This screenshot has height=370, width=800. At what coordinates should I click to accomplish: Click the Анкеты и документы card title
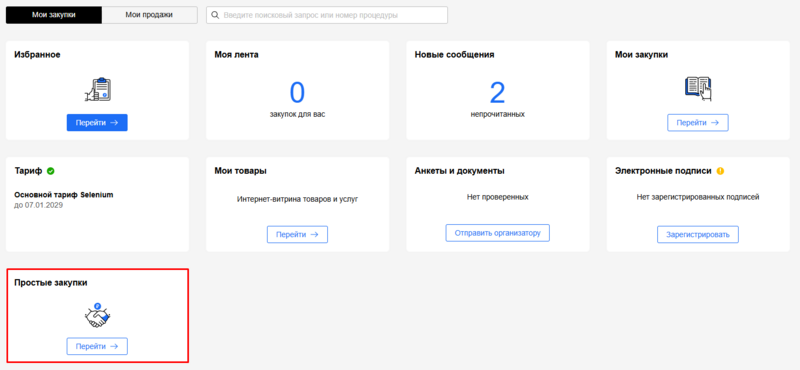pos(459,171)
